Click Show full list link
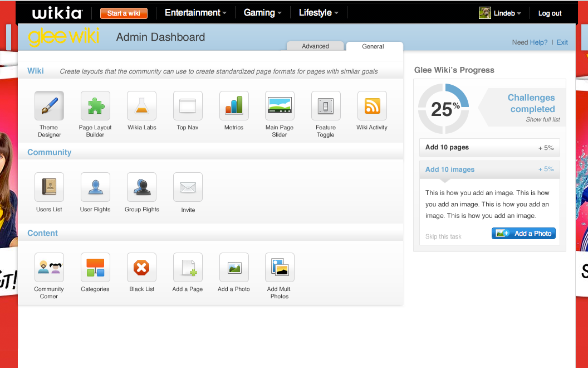 click(543, 119)
